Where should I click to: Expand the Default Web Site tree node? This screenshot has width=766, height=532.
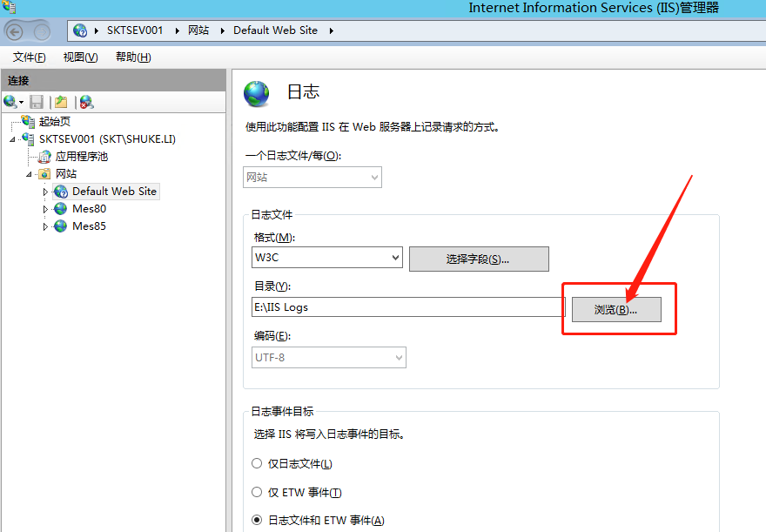point(46,192)
